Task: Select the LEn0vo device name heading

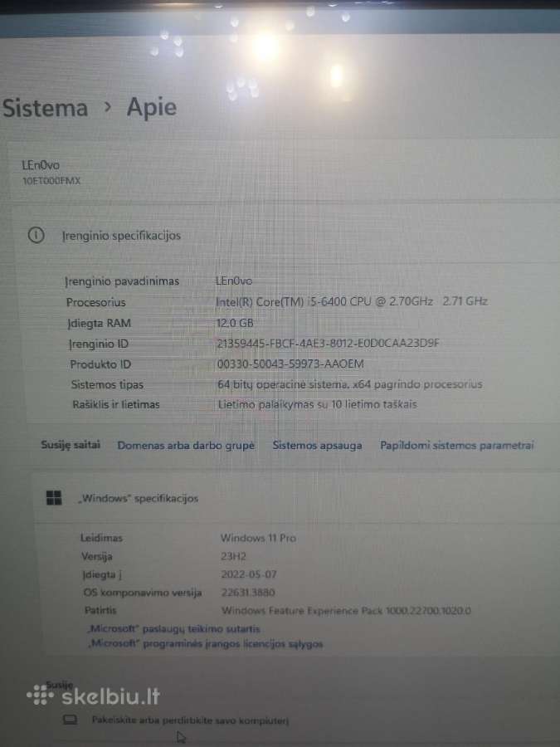Action: click(x=41, y=165)
